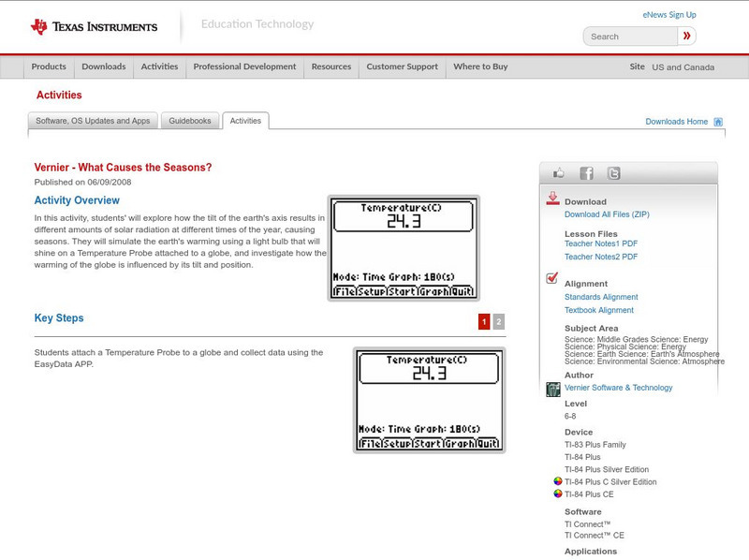Viewport: 749px width, 560px height.
Task: Click Science: Middle Grades Science: Energy entry
Action: pyautogui.click(x=637, y=339)
